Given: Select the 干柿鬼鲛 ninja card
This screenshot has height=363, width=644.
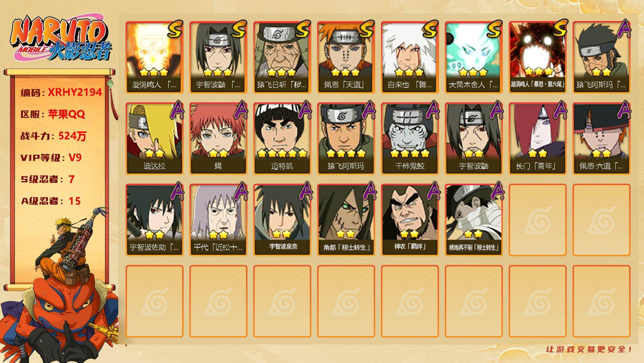Looking at the screenshot, I should click(410, 139).
